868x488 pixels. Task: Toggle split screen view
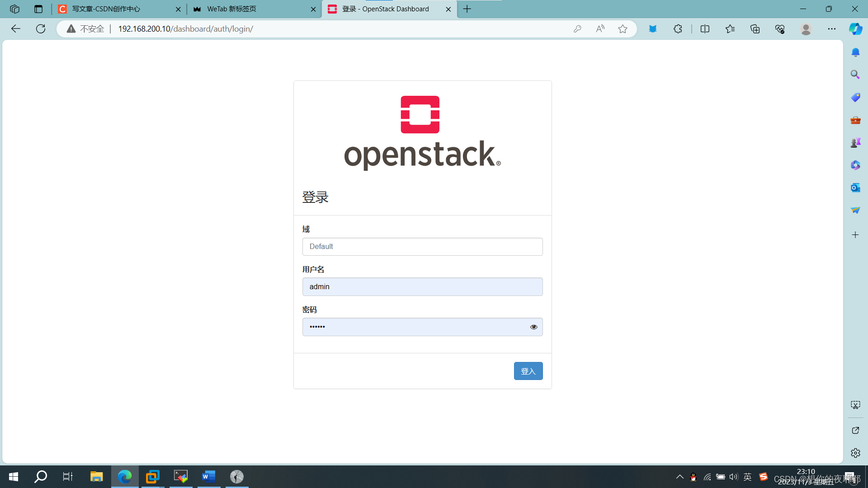(x=705, y=29)
